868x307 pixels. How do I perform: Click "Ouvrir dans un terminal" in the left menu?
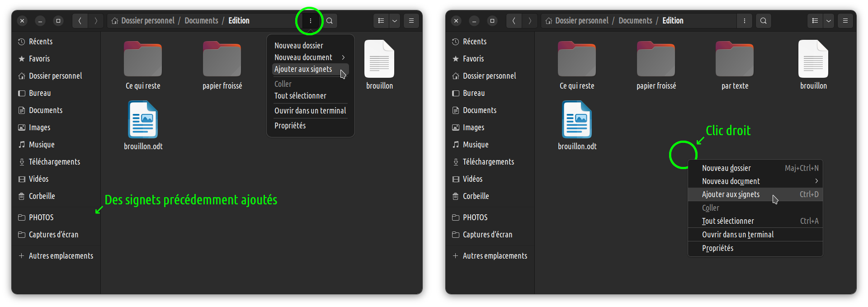click(310, 111)
